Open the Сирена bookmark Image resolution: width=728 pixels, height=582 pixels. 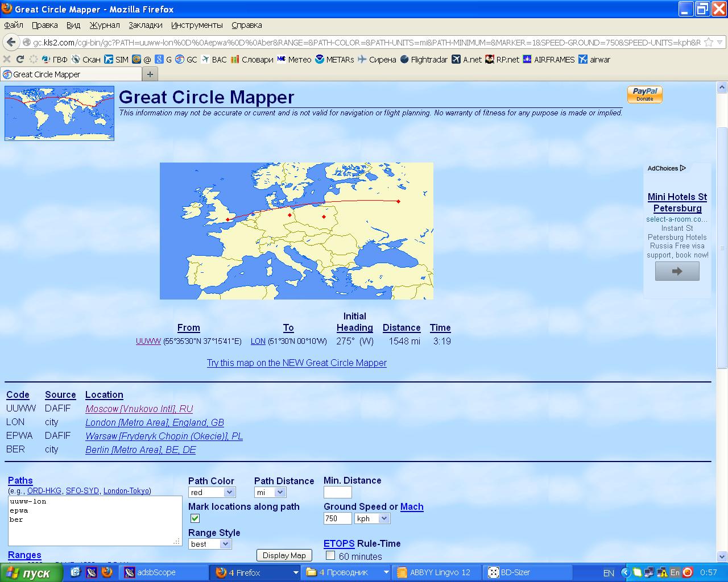pyautogui.click(x=377, y=59)
